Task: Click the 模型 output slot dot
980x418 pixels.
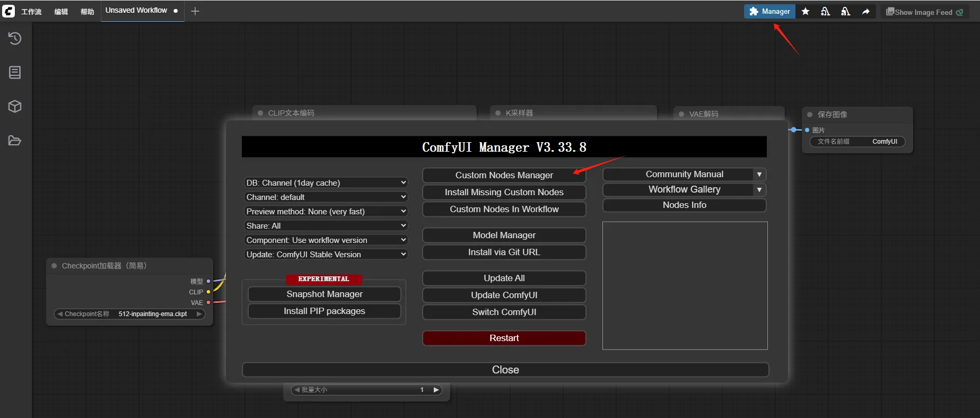Action: [x=208, y=281]
